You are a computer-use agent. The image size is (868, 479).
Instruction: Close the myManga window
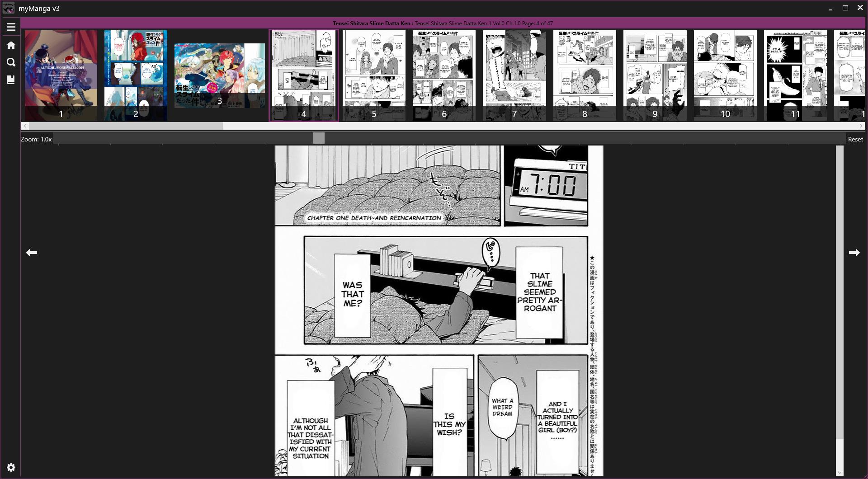(860, 8)
